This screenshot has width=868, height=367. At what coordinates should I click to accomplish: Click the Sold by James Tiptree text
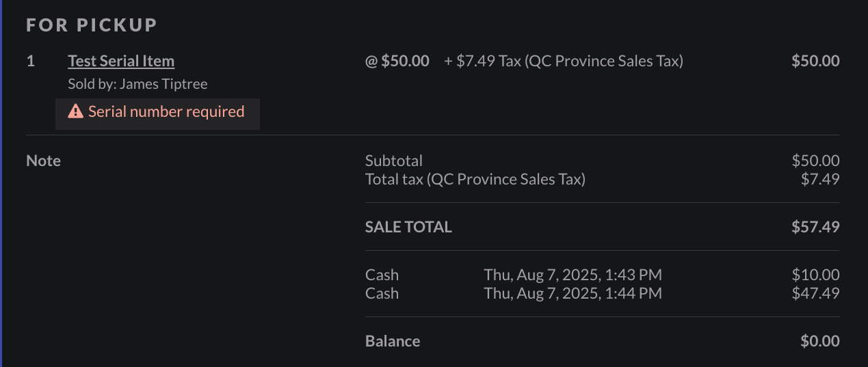click(x=137, y=84)
